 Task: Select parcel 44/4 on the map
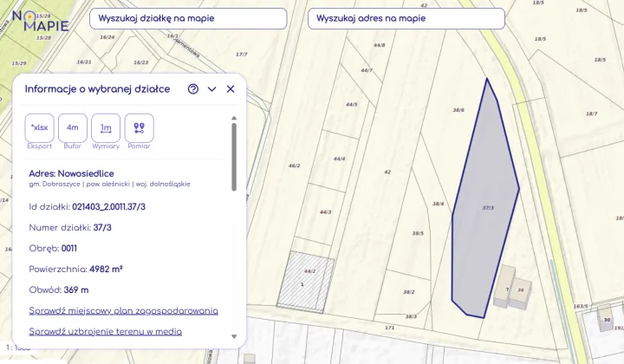tap(339, 159)
